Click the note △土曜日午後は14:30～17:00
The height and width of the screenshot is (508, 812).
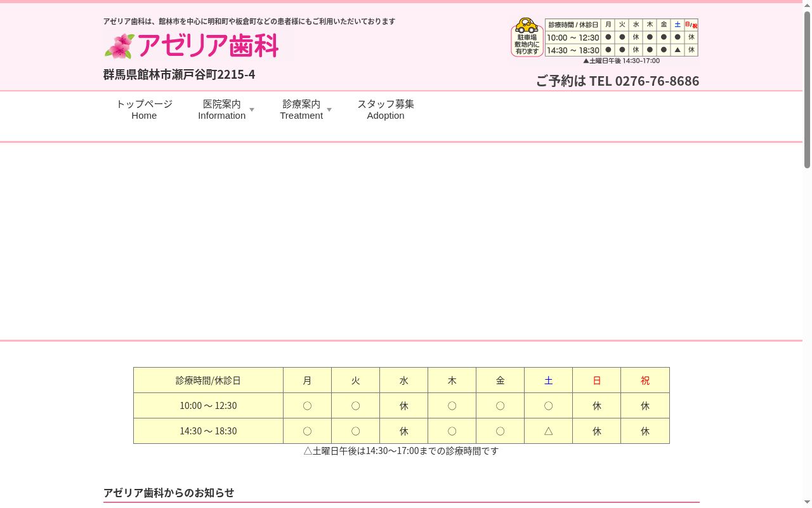401,451
